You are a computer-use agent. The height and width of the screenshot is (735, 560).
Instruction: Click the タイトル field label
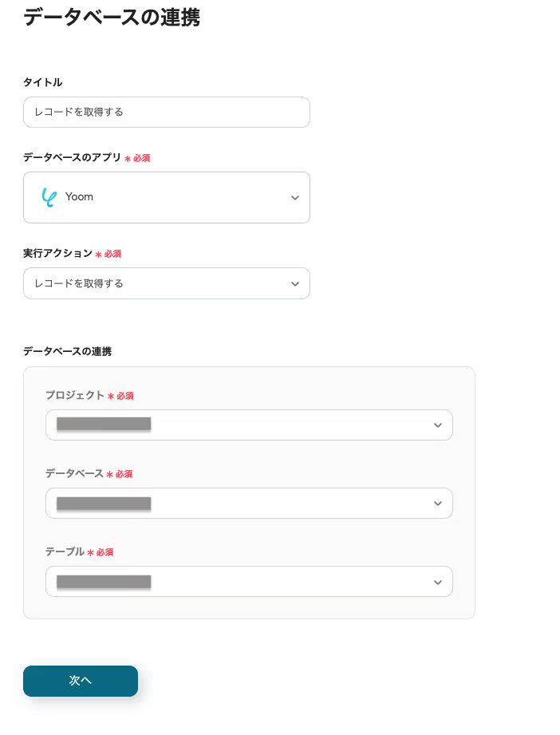point(42,82)
